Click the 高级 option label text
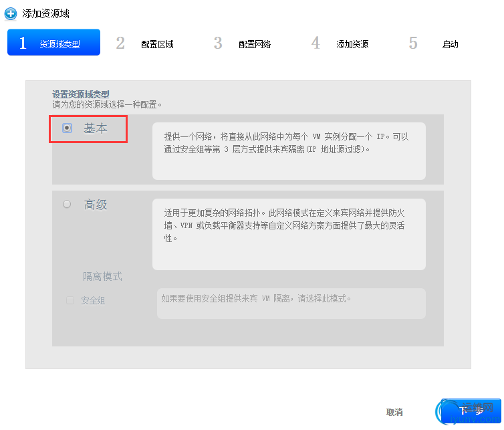This screenshot has width=504, height=430. coord(96,205)
